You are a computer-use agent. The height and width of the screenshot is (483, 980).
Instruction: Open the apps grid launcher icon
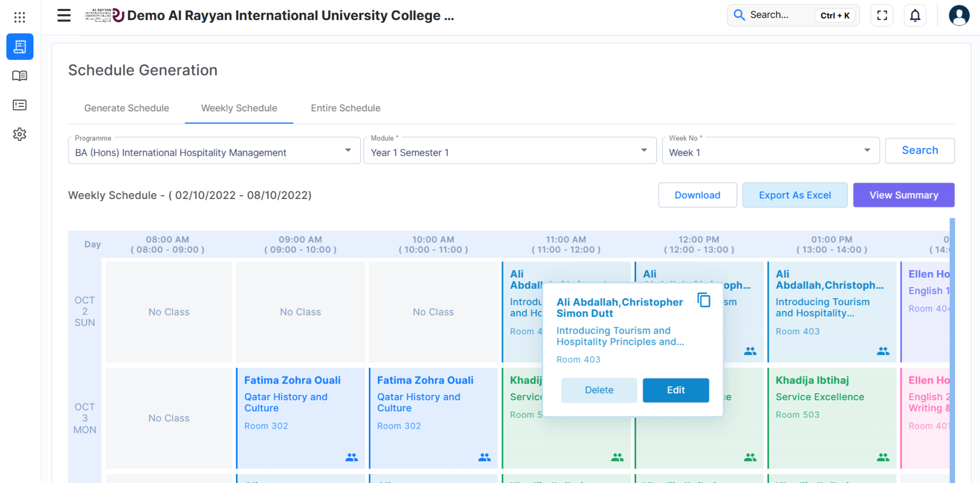click(x=20, y=17)
